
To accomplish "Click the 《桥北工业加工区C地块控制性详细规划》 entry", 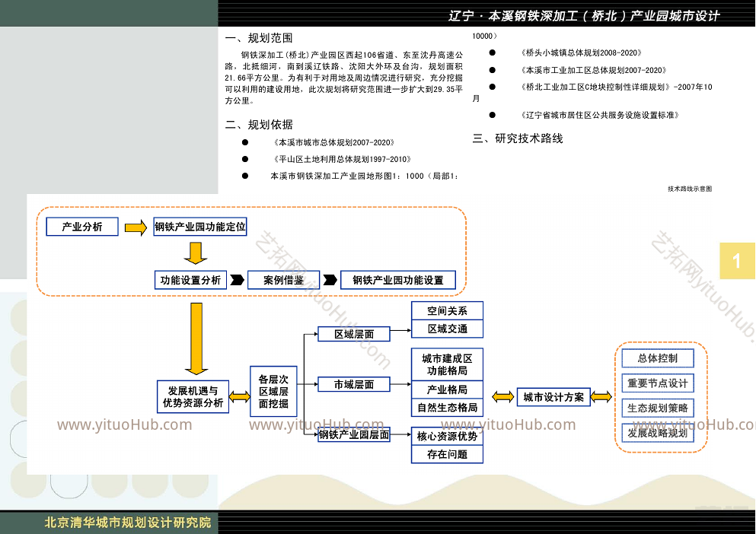I will pos(616,87).
